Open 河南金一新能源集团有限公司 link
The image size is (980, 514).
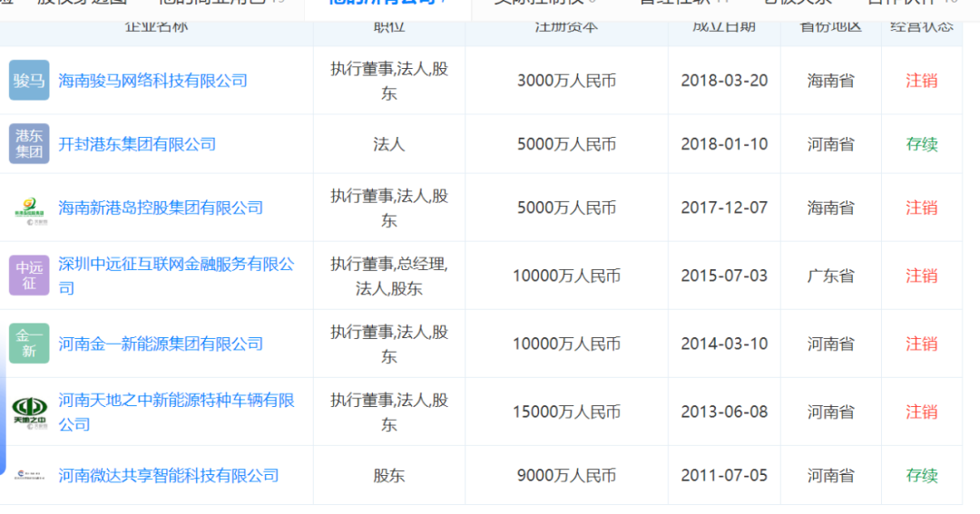coord(161,344)
